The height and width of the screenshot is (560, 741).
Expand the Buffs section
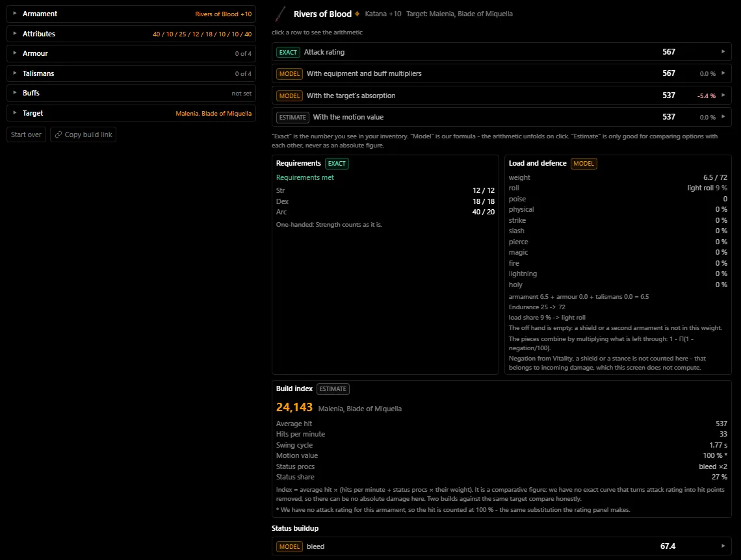[131, 93]
